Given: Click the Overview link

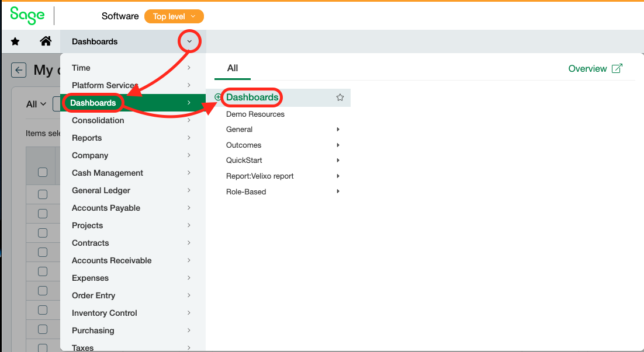Looking at the screenshot, I should [587, 69].
